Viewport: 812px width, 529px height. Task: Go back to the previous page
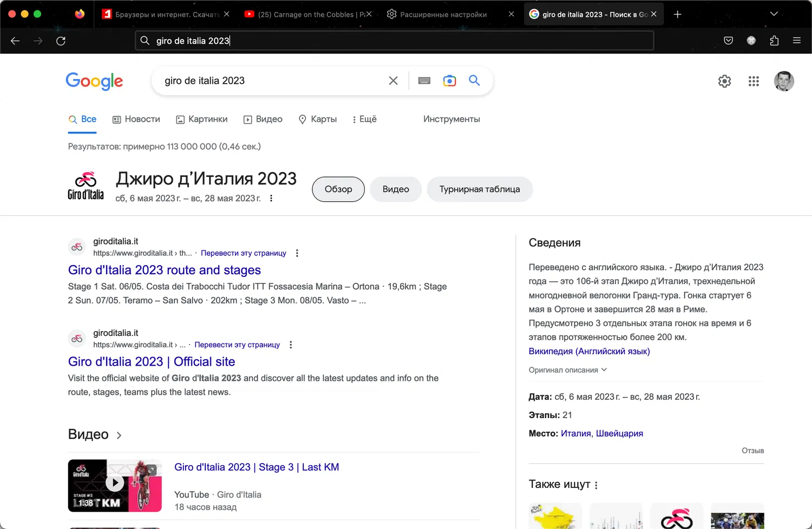pyautogui.click(x=15, y=41)
